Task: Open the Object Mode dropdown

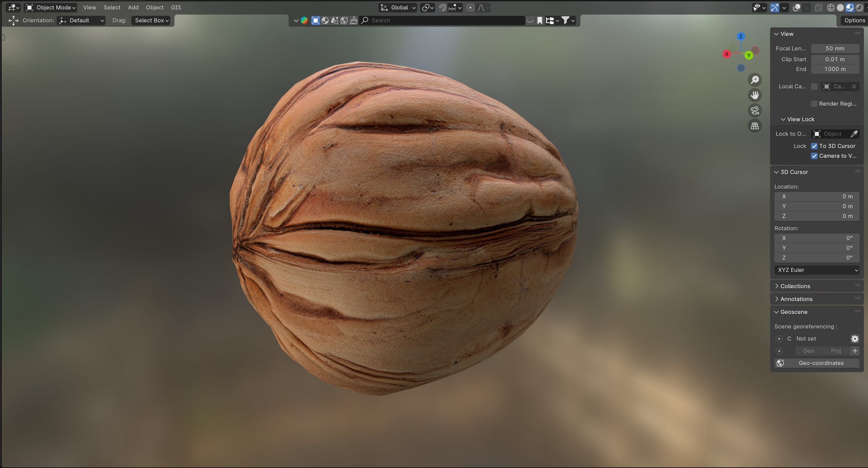Action: click(x=51, y=7)
